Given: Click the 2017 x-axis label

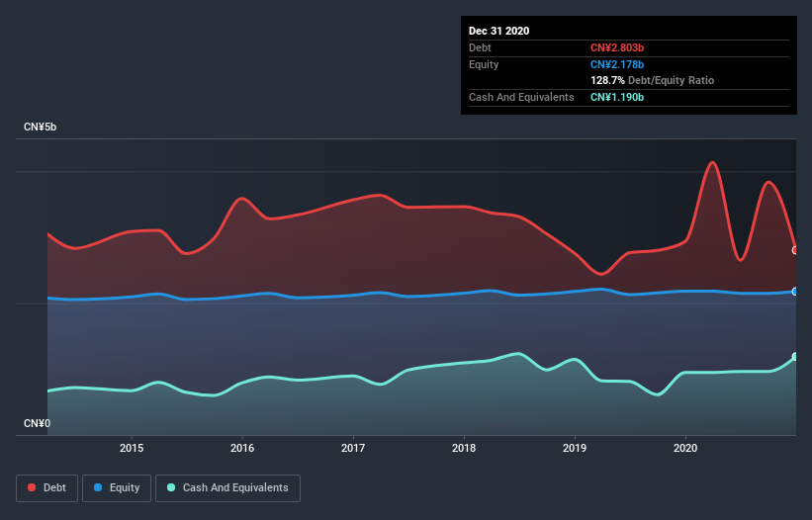Looking at the screenshot, I should tap(353, 448).
